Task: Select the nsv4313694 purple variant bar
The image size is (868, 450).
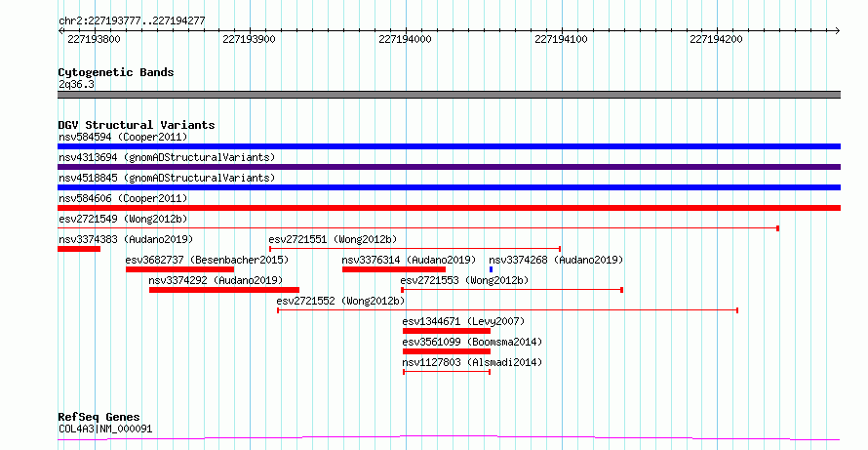Action: (449, 167)
